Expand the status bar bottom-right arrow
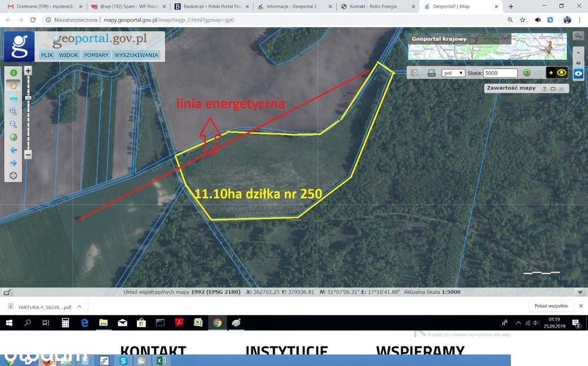 pos(580,292)
